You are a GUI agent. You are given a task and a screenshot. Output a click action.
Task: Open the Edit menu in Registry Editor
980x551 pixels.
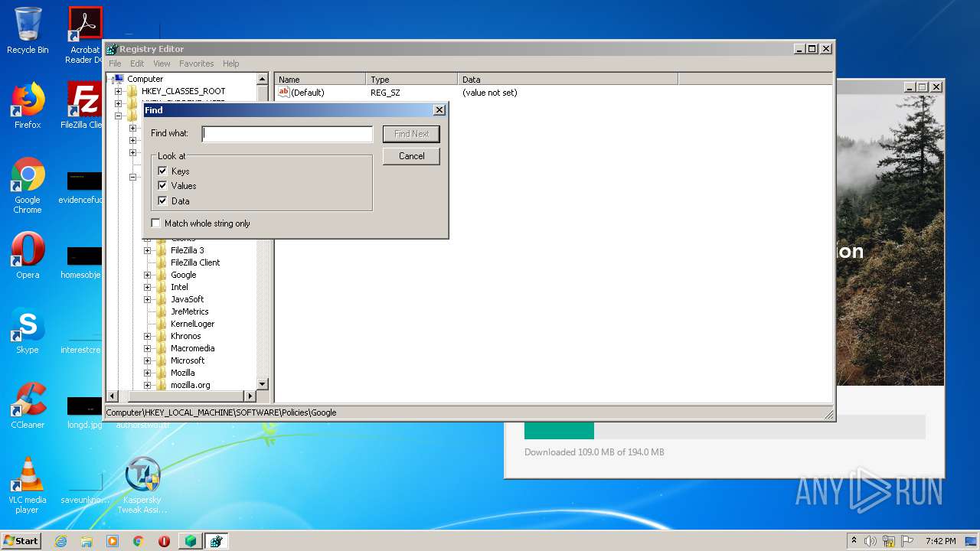(137, 64)
